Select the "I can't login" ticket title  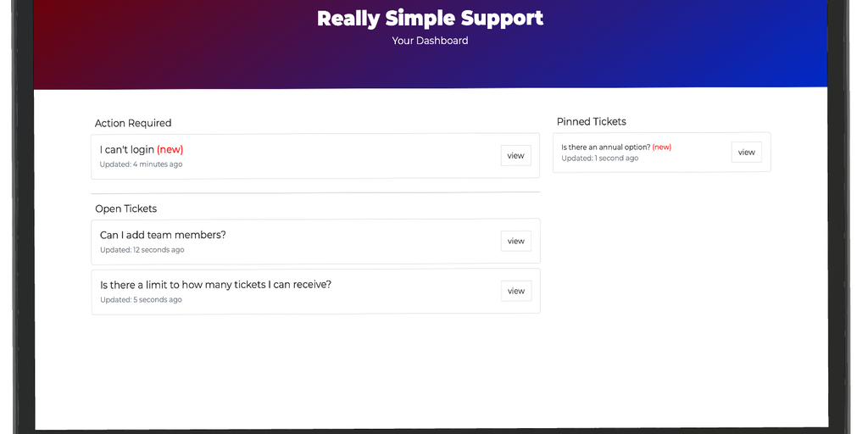[127, 150]
